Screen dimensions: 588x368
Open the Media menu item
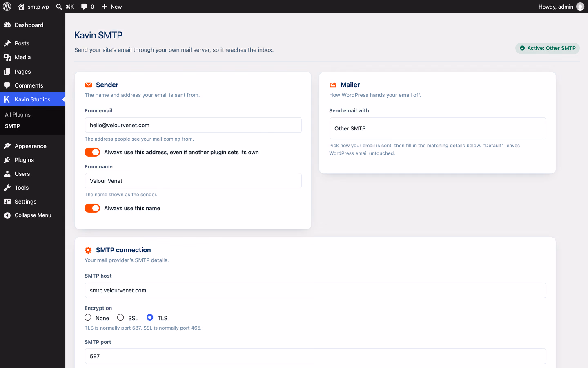coord(33,57)
